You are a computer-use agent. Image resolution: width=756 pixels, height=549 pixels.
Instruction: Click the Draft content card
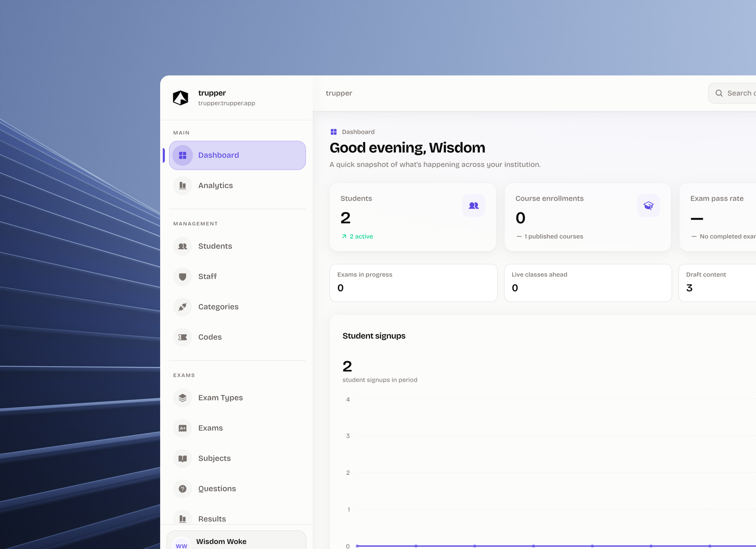[717, 283]
